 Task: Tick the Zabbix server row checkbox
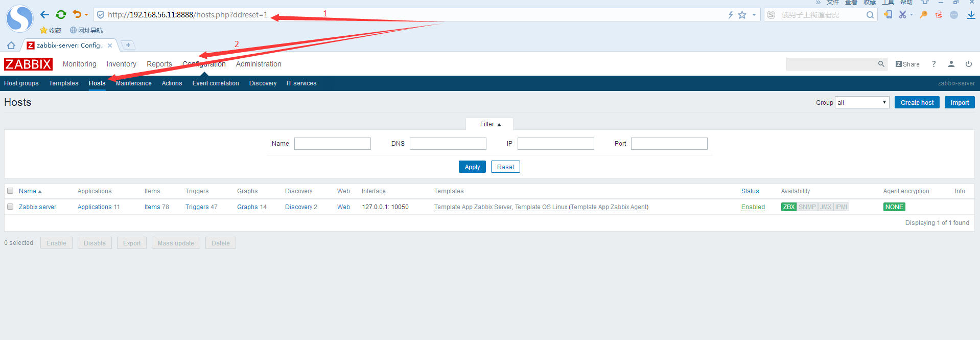click(x=10, y=207)
